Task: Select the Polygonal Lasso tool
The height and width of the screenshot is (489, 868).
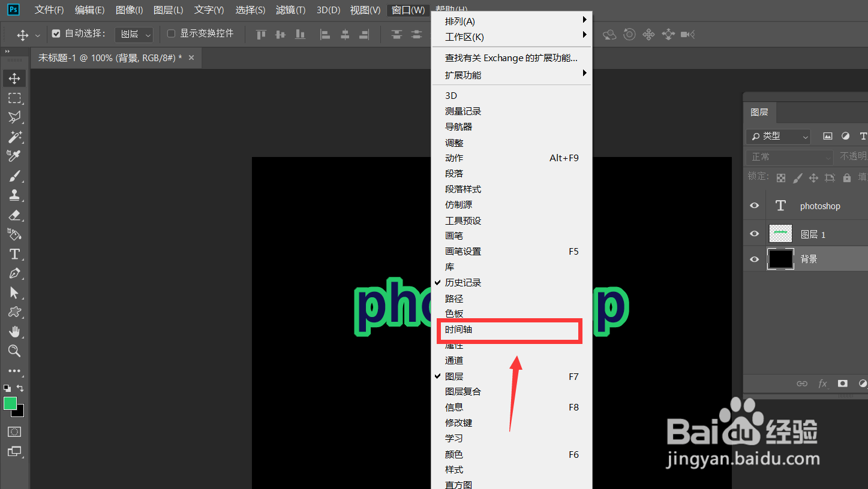Action: coord(14,117)
